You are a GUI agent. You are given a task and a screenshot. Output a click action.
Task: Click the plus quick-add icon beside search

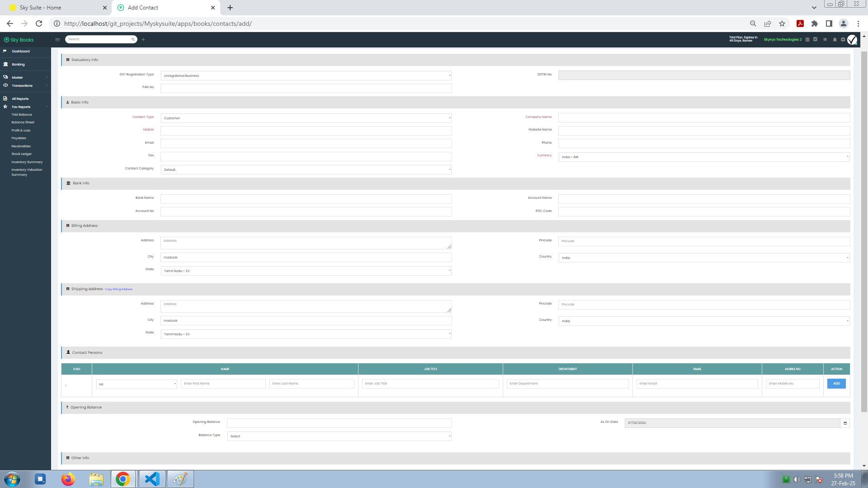click(x=143, y=39)
